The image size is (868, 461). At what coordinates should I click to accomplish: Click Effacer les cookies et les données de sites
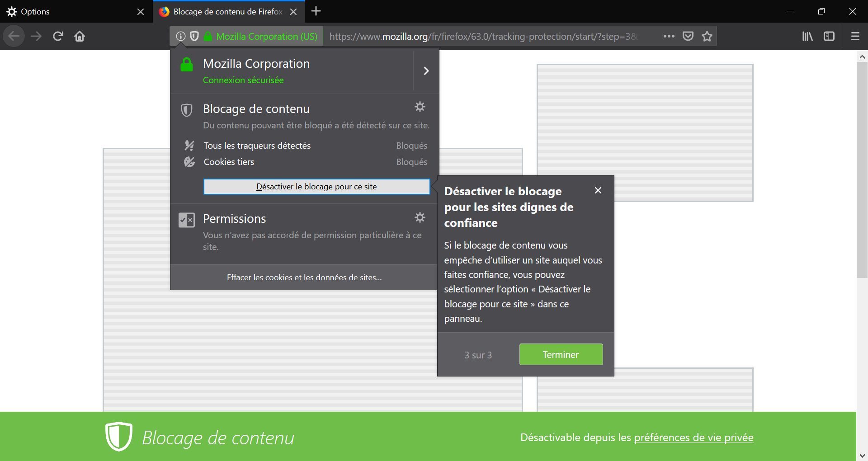pyautogui.click(x=304, y=278)
